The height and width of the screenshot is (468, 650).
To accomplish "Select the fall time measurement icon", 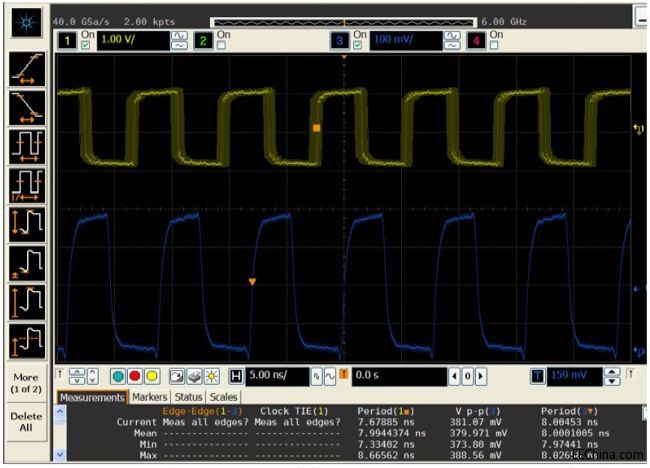I will pos(27,108).
